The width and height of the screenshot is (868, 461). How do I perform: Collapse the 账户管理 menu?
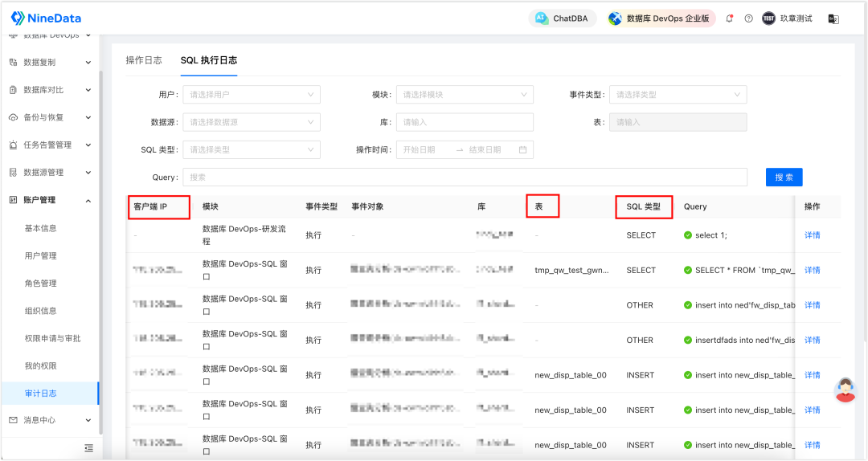(x=88, y=200)
